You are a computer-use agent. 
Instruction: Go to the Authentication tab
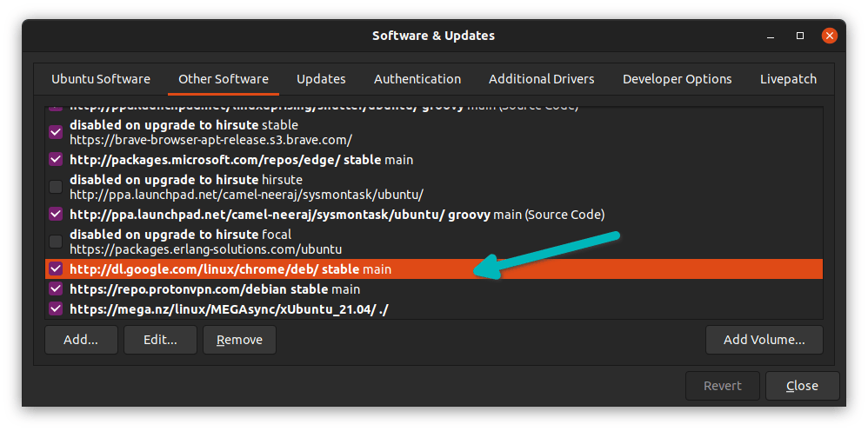pos(417,79)
